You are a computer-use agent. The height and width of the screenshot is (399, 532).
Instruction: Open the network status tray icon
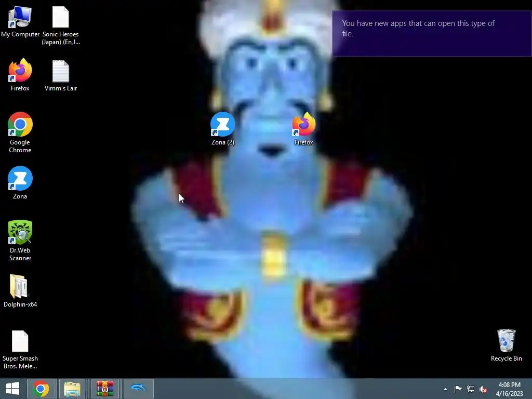[x=470, y=389]
